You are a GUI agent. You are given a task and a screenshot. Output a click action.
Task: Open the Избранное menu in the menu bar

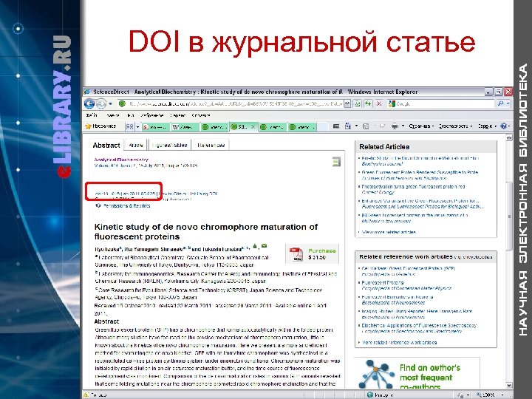[x=152, y=115]
